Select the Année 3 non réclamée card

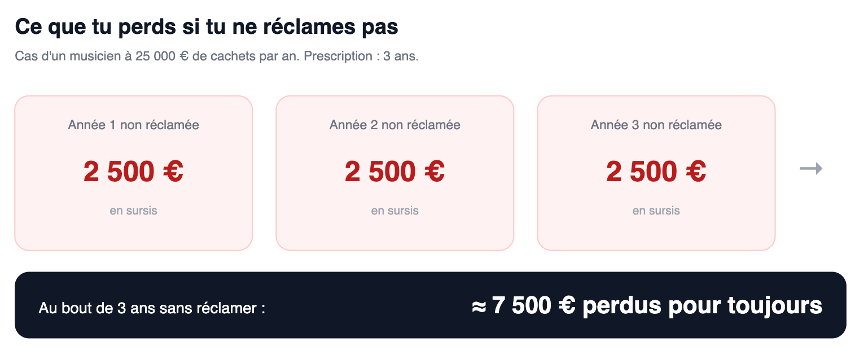(656, 173)
